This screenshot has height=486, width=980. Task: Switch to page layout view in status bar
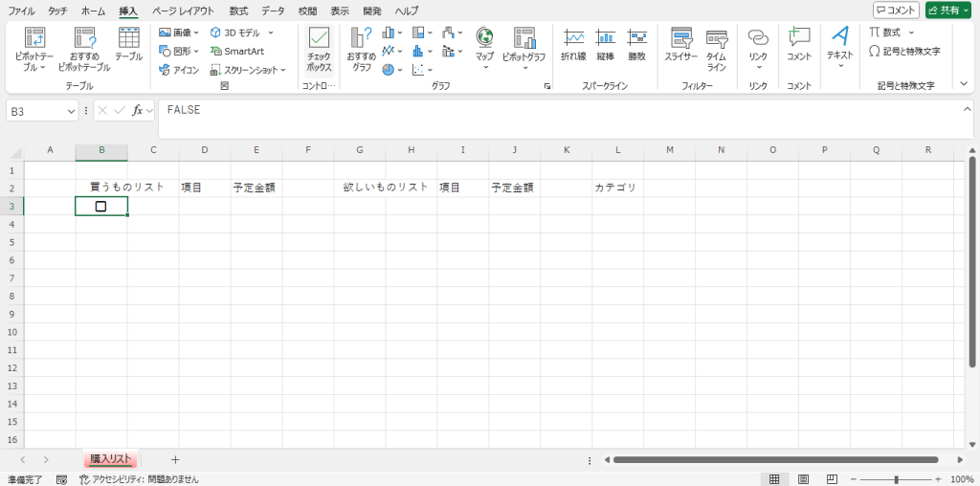pos(804,478)
